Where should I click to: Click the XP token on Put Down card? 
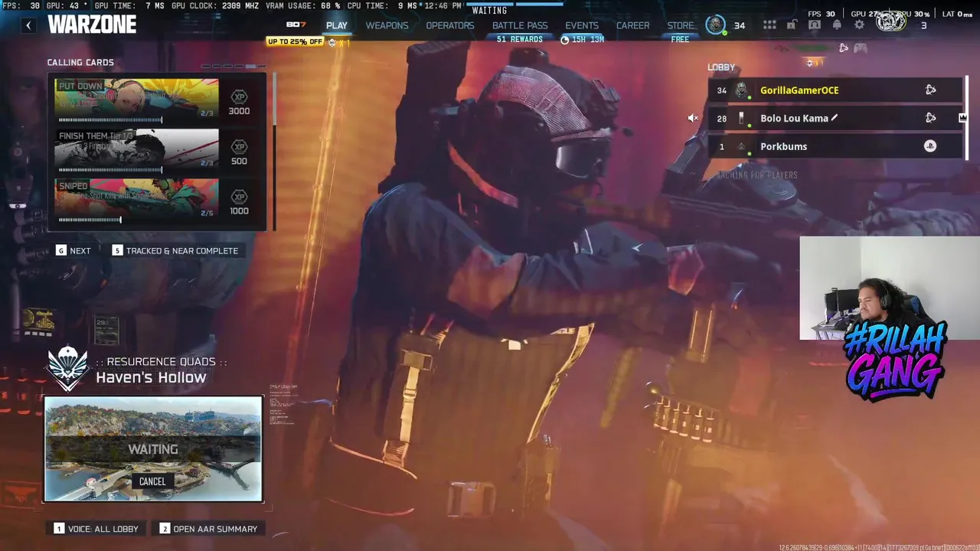(x=239, y=97)
